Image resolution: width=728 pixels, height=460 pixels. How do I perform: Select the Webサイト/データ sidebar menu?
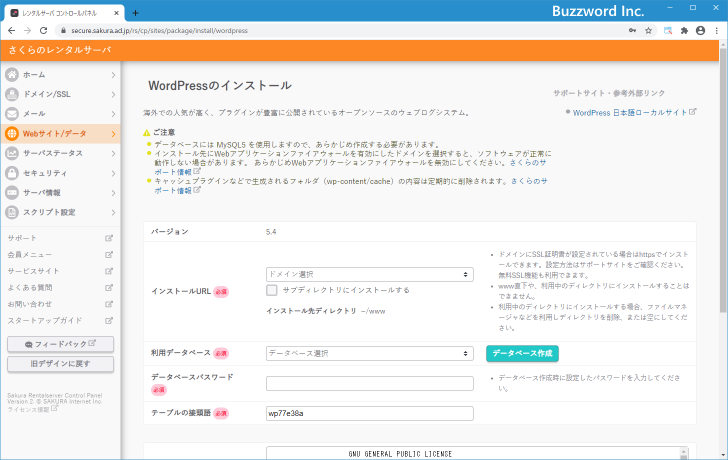60,134
